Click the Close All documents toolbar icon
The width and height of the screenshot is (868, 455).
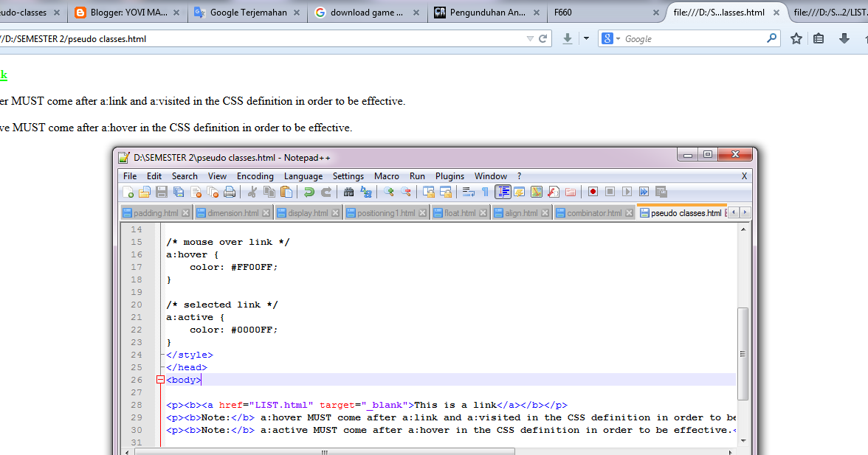(213, 192)
